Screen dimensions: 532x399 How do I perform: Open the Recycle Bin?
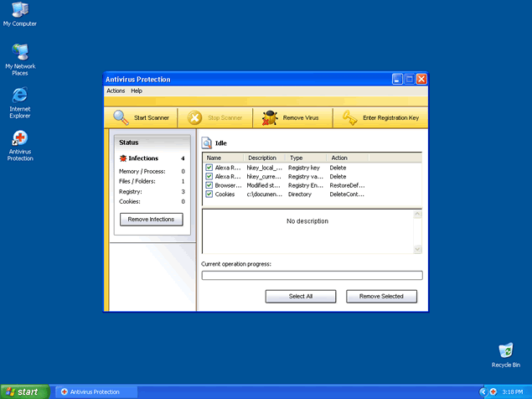point(505,350)
